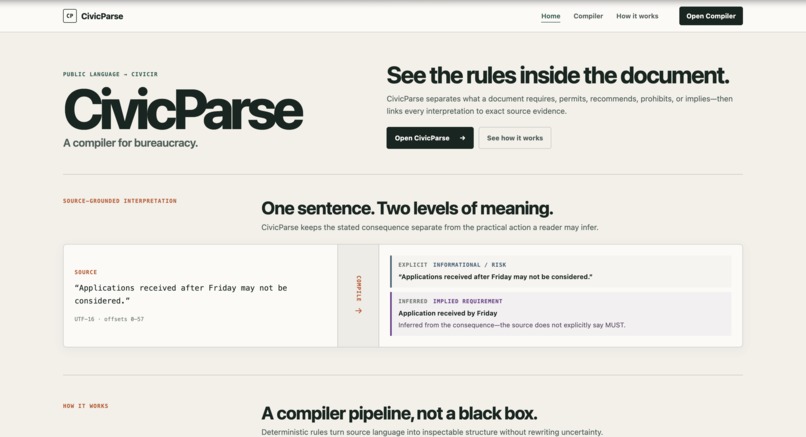806x437 pixels.
Task: Click the Open Compiler button
Action: [x=710, y=16]
